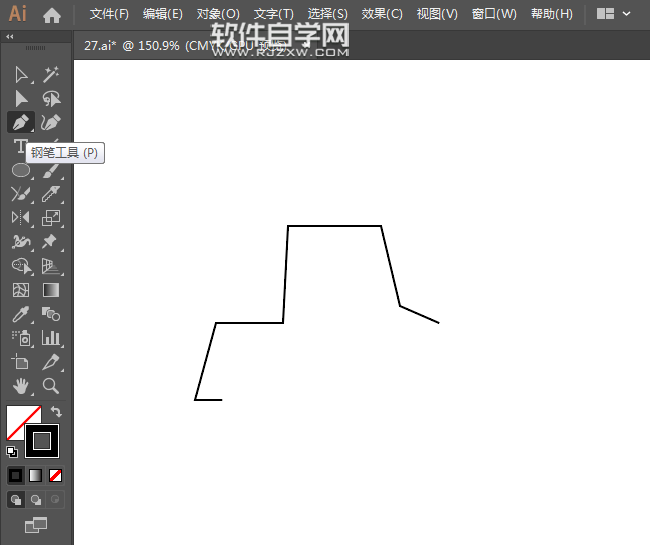This screenshot has height=545, width=650.
Task: Select the Selection tool arrow
Action: coord(20,75)
